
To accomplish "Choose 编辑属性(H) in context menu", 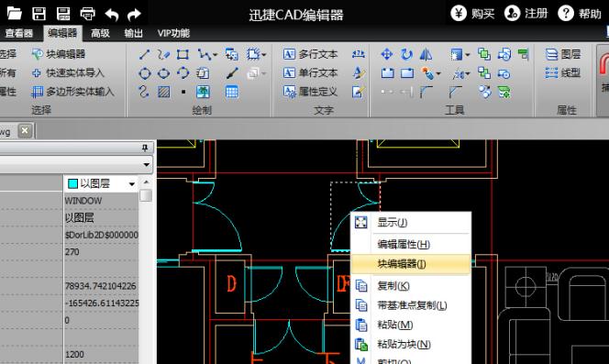I will (411, 245).
